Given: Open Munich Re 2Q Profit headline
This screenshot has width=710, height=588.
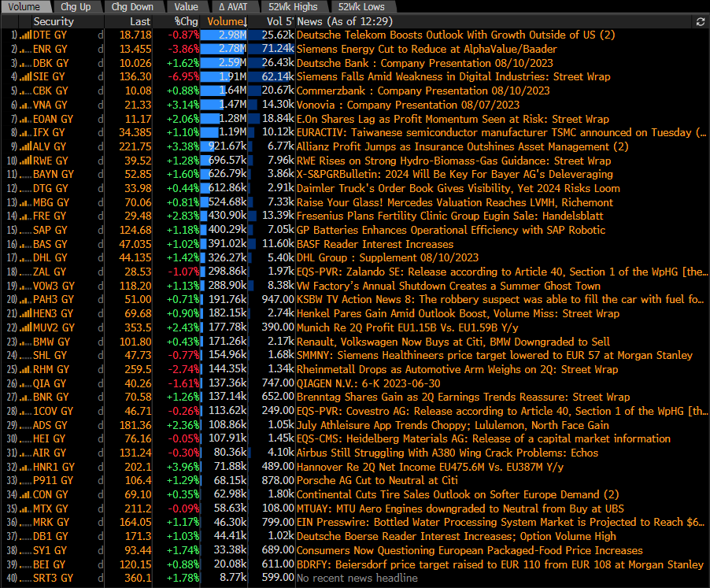Looking at the screenshot, I should coord(408,327).
